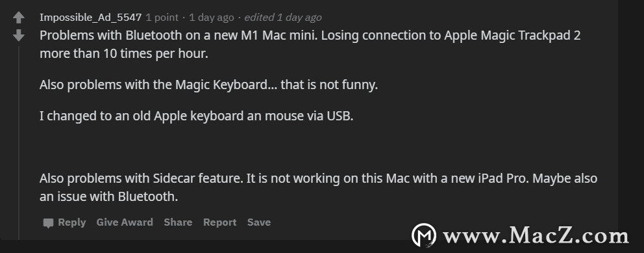The width and height of the screenshot is (644, 253).
Task: Click the 'edited 1 day ago' label
Action: pyautogui.click(x=283, y=18)
